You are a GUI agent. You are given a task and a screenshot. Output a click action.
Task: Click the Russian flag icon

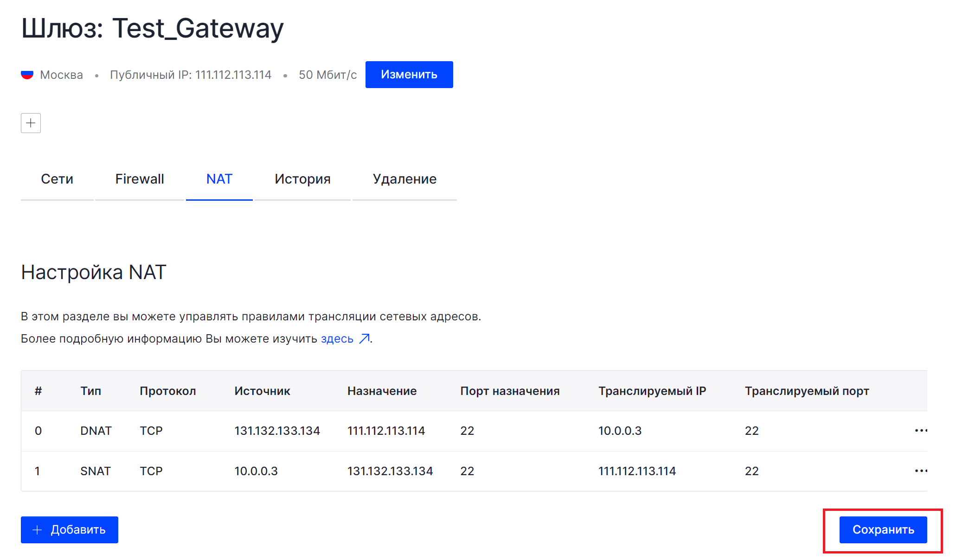pyautogui.click(x=27, y=75)
